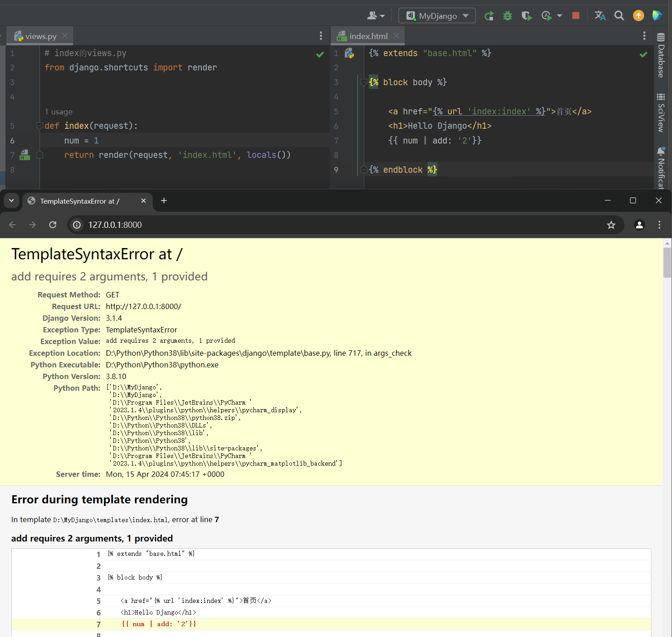Click the Exception Location base.py path
Screen dimensions: 672x637
pos(258,353)
